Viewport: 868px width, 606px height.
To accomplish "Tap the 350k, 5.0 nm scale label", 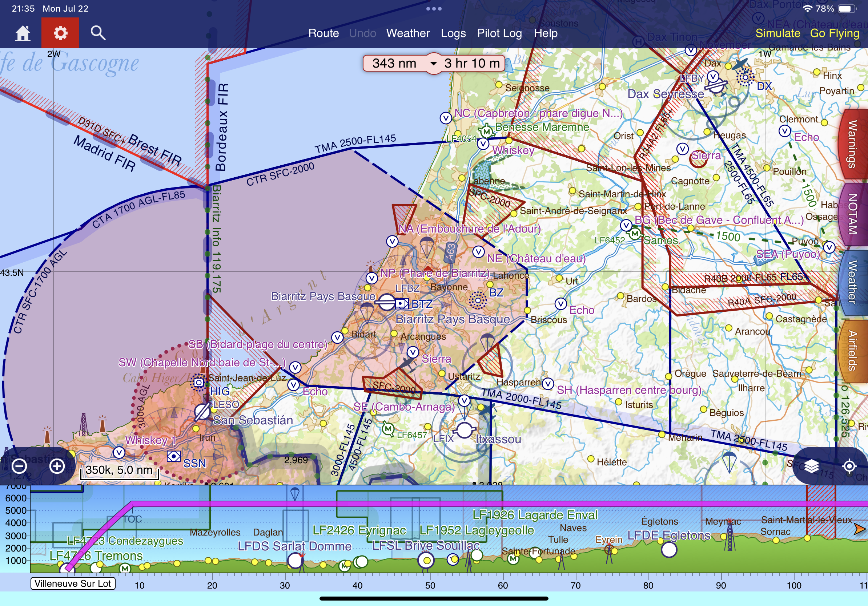I will 119,470.
